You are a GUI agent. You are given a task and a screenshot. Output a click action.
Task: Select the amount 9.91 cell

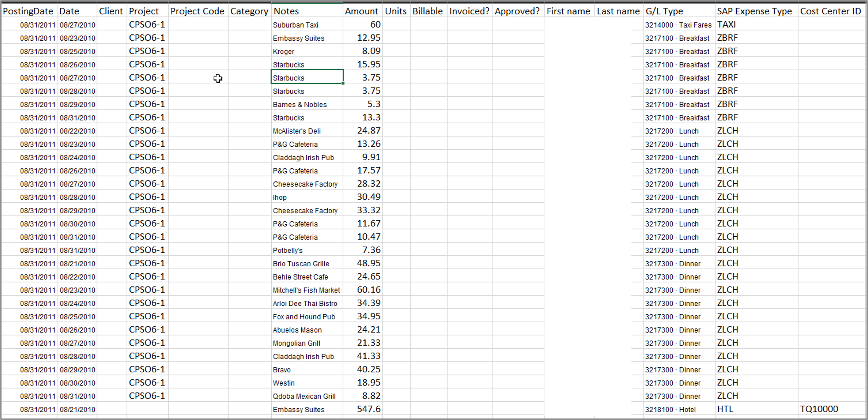pyautogui.click(x=363, y=157)
